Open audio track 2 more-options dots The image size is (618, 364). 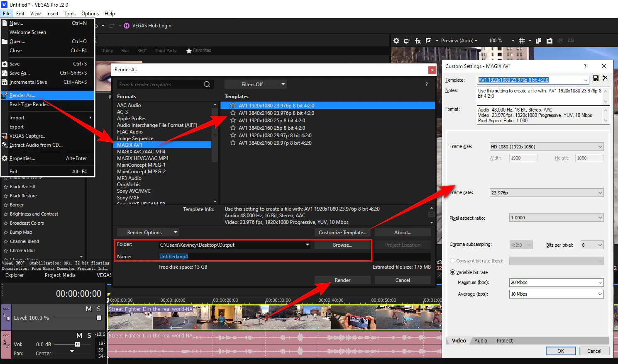[x=6, y=335]
